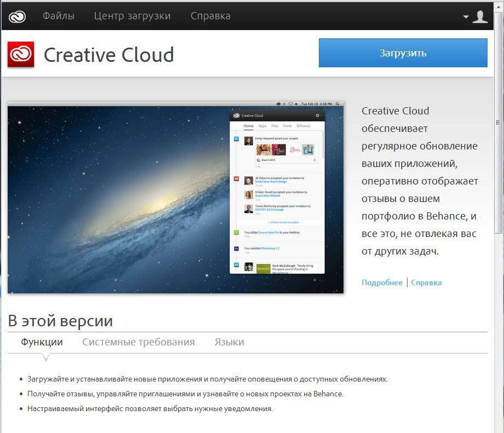Image resolution: width=504 pixels, height=433 pixels.
Task: Click the Apps tab inside the preview panel
Action: coord(262,126)
